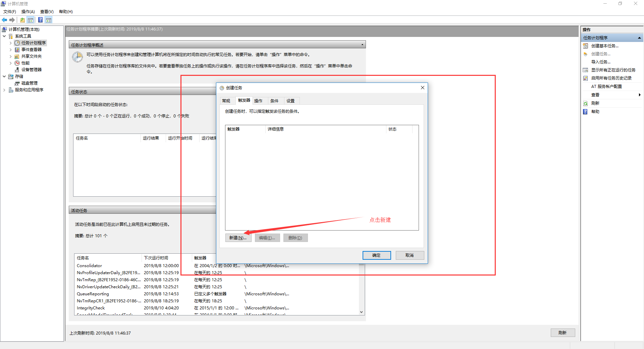Viewport: 644px width, 349px height.
Task: Expand the 性能 tree node
Action: click(x=10, y=63)
